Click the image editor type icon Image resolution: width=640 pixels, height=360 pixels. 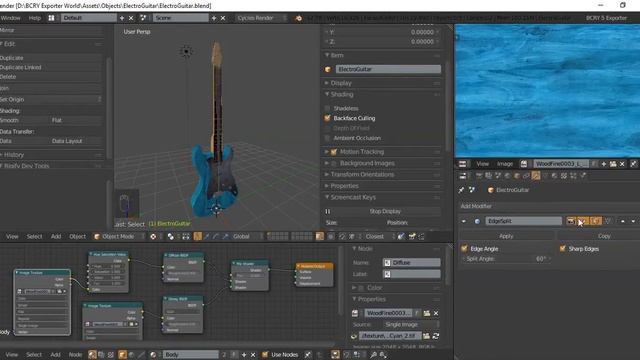(x=462, y=164)
